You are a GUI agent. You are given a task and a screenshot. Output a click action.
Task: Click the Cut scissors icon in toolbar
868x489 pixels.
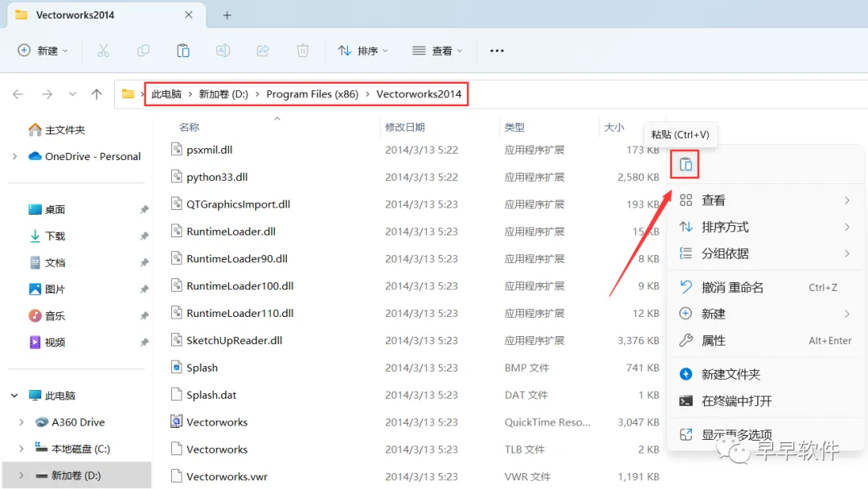[104, 51]
